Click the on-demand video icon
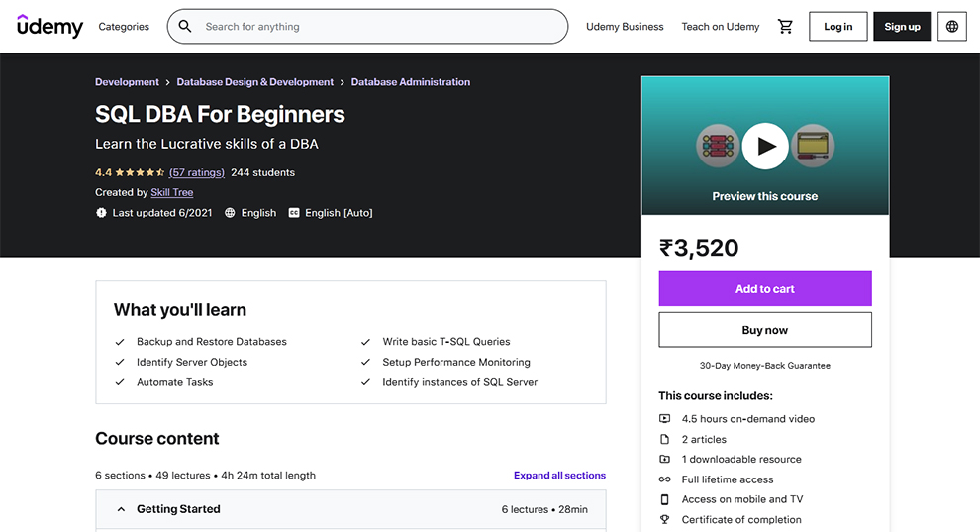 point(665,419)
